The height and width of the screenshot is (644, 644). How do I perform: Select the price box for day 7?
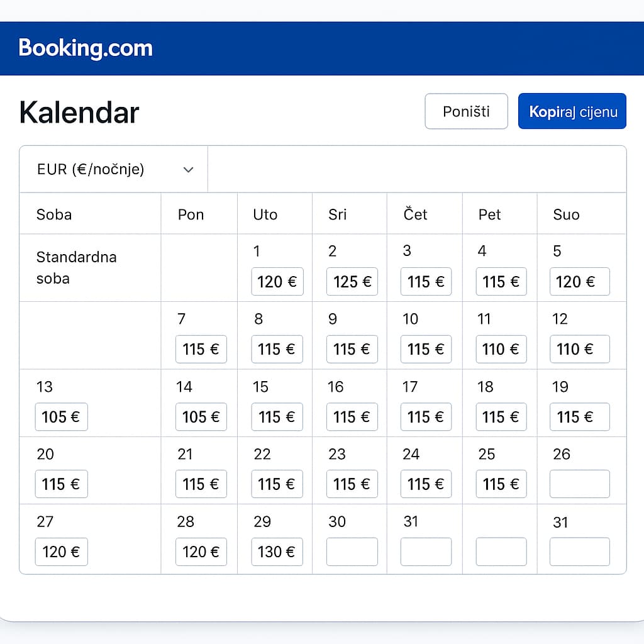(x=201, y=349)
